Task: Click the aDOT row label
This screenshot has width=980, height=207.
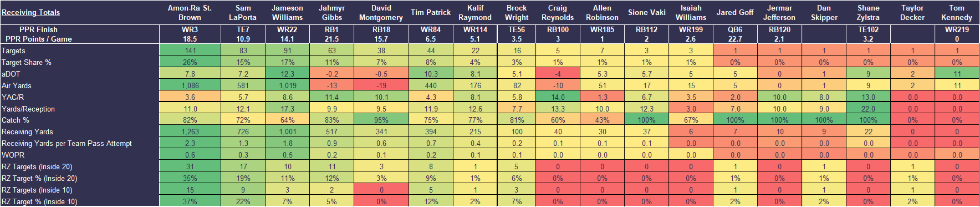Action: 11,74
